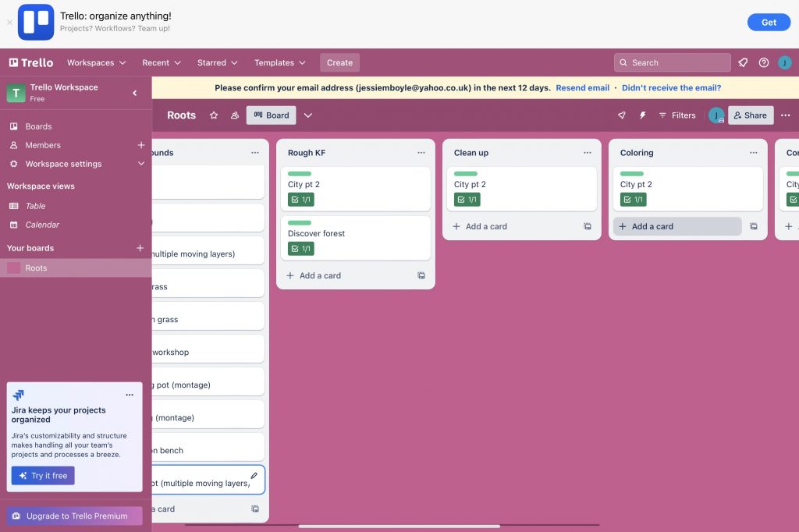Open the card ending in workshop
The width and height of the screenshot is (799, 532).
(208, 349)
